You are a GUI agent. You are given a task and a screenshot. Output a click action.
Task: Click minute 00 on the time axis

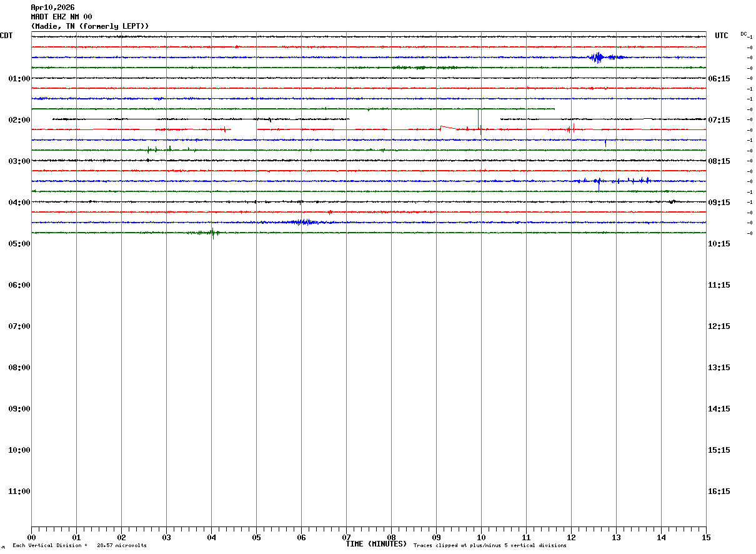point(31,537)
